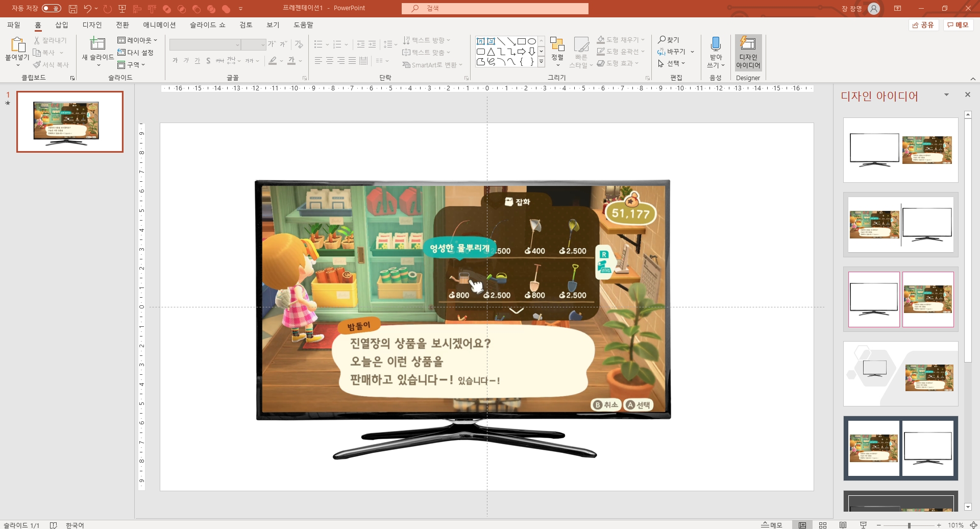
Task: Click the increase indent icon
Action: click(373, 44)
